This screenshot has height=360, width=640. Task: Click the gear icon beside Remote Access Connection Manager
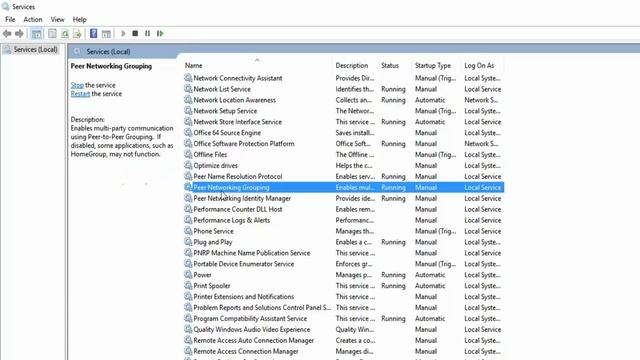pyautogui.click(x=188, y=351)
